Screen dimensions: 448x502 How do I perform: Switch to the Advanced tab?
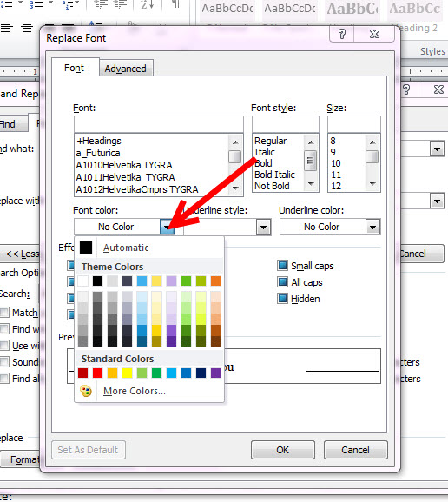pyautogui.click(x=125, y=69)
